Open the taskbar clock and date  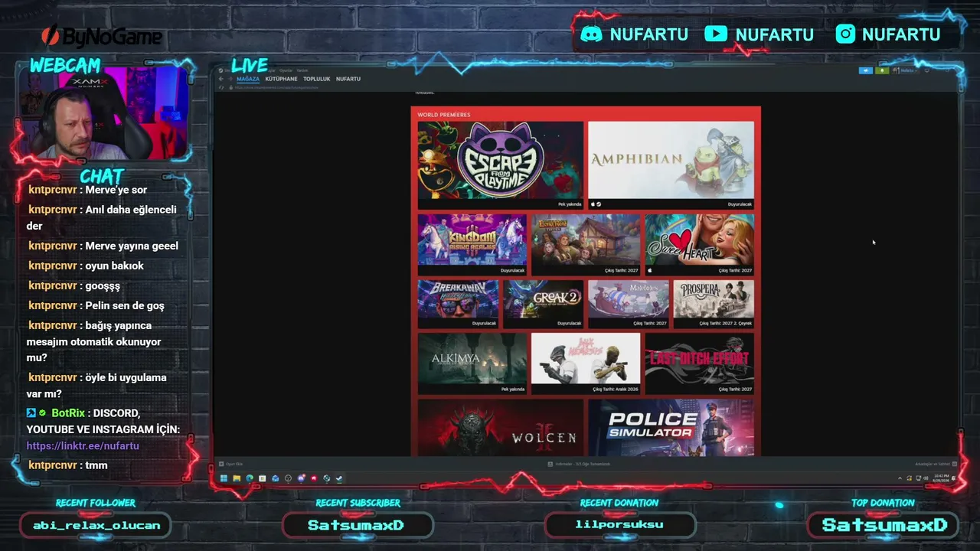tap(941, 478)
